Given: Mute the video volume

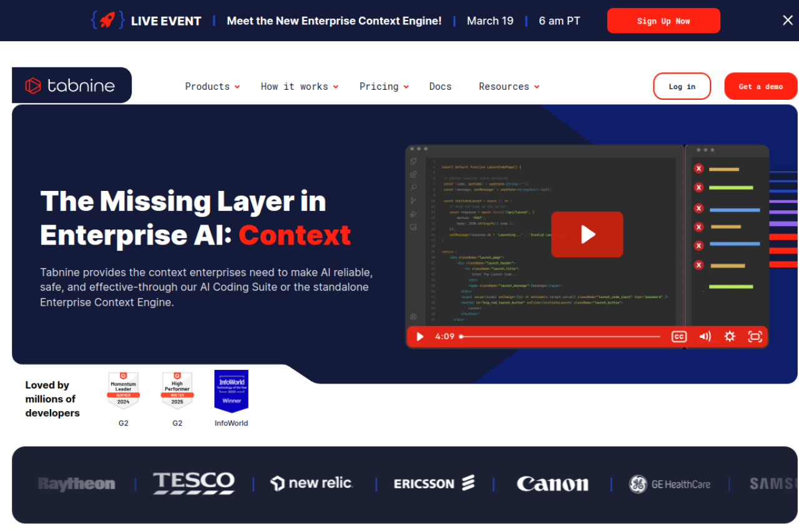Looking at the screenshot, I should point(705,337).
